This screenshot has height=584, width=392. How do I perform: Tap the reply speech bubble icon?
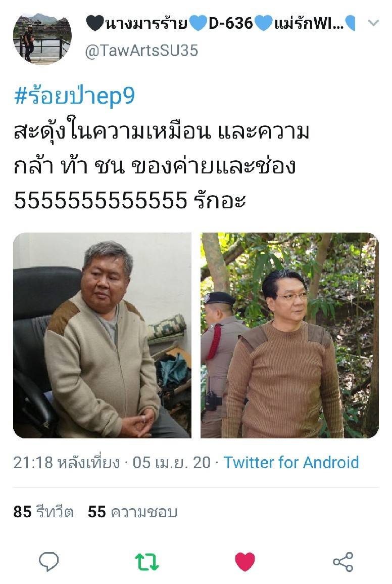pos(49,562)
